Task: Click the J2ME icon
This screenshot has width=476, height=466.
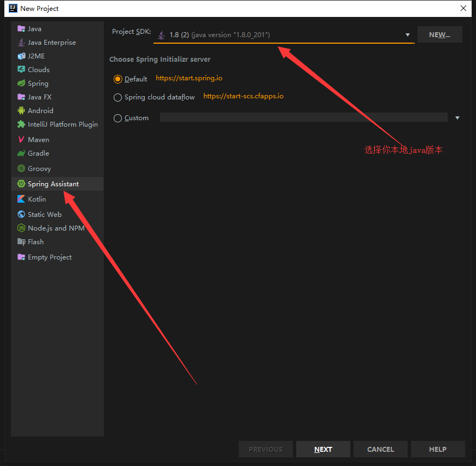Action: point(21,56)
